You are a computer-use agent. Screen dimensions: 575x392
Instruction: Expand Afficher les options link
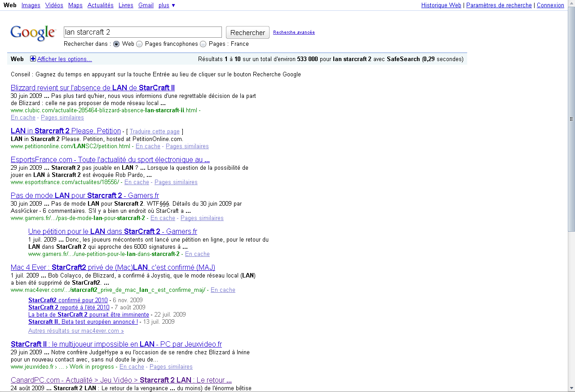coord(65,59)
